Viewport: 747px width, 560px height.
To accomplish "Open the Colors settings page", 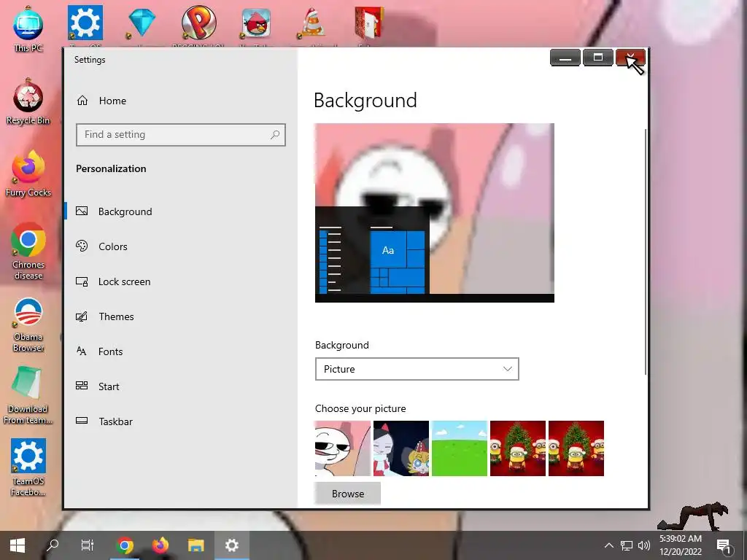I will point(181,246).
